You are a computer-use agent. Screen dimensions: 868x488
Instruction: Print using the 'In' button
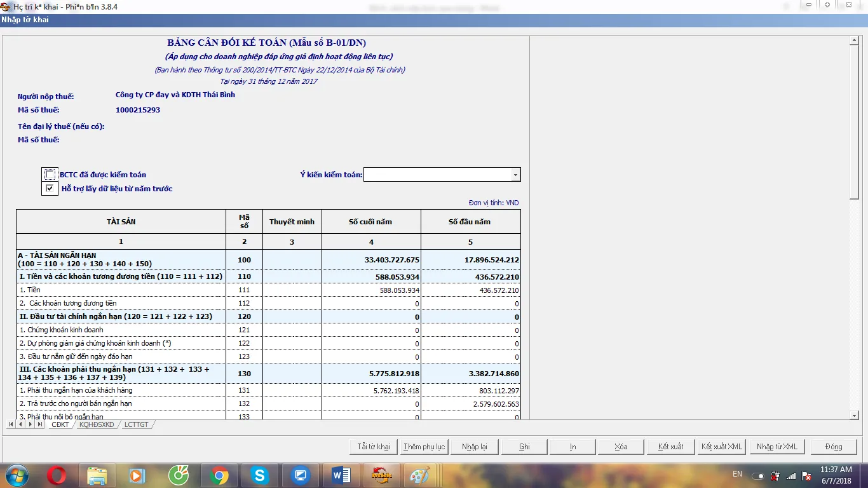tap(573, 447)
